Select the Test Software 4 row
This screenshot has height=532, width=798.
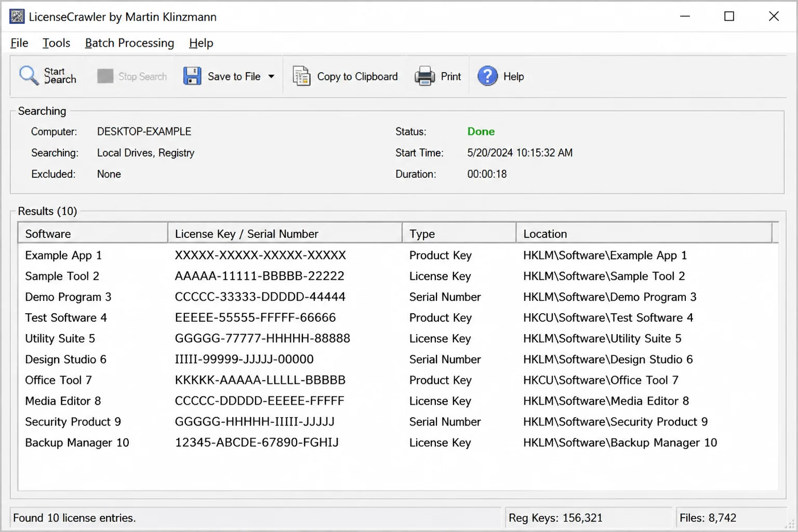tap(398, 317)
